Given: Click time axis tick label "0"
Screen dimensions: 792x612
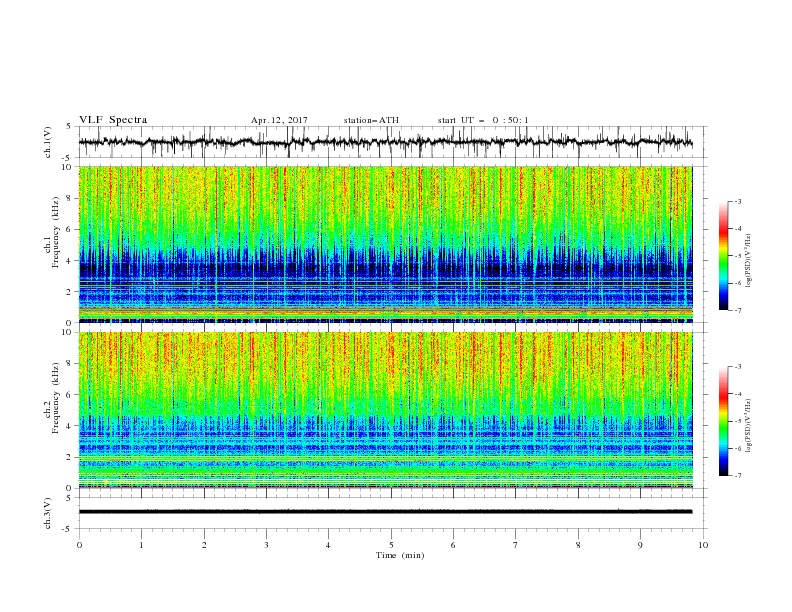Looking at the screenshot, I should pos(79,545).
